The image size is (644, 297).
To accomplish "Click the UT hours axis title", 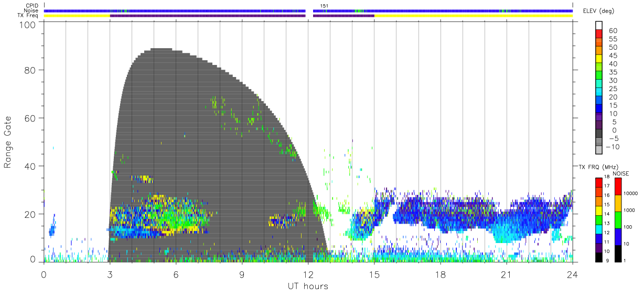I will 308,286.
